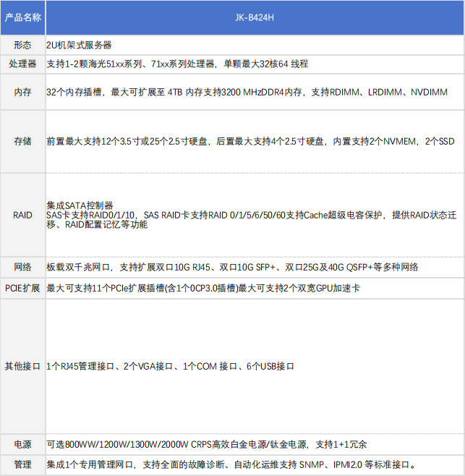
Task: Click the 存储 row label
Action: tap(22, 142)
